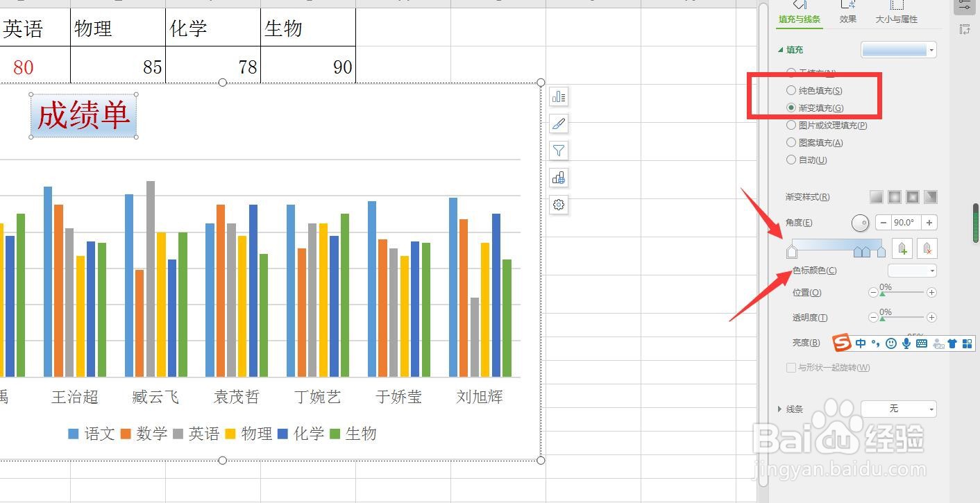Collapse the Fill section triangle

click(781, 50)
